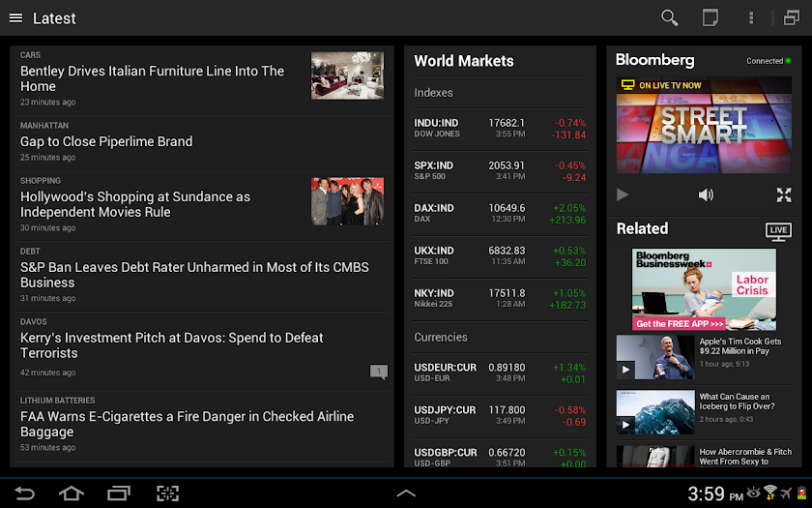This screenshot has width=812, height=508.
Task: Tap the multi-window icon in top bar
Action: coord(792,18)
